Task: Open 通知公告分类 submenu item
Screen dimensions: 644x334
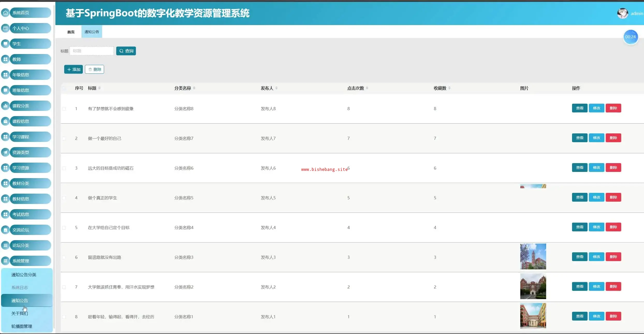Action: coord(24,275)
